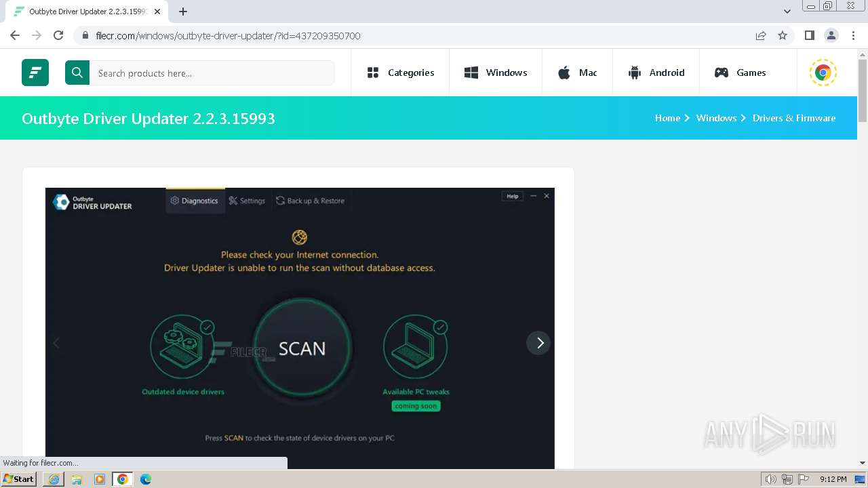Image resolution: width=868 pixels, height=488 pixels.
Task: Click the Outbyte Driver Updater screenshot image
Action: pos(300,328)
